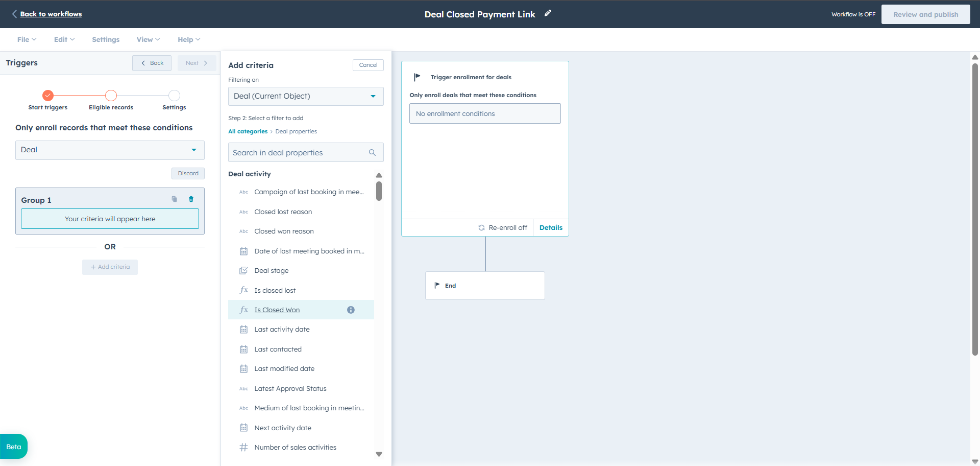
Task: Click the canvas vertical scrollbar
Action: pyautogui.click(x=975, y=209)
